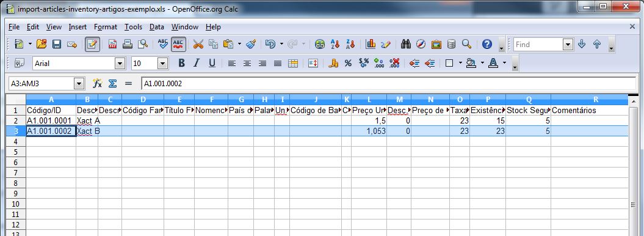The width and height of the screenshot is (644, 236).
Task: Open the Styles and Formatting icon
Action: tap(20, 64)
